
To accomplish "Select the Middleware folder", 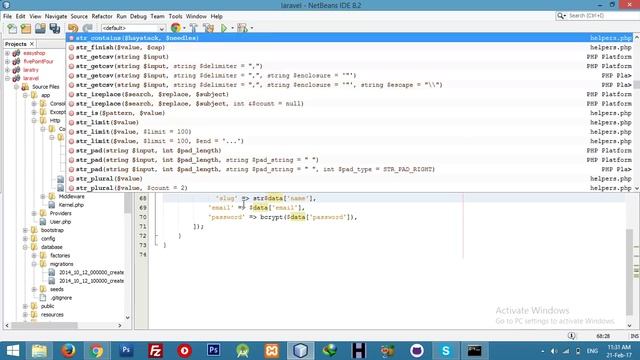I will point(71,196).
